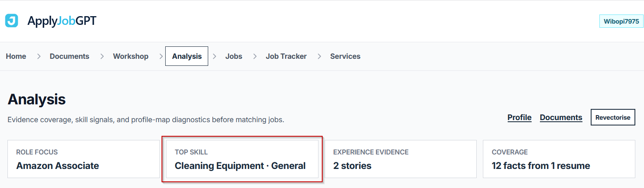Click chevron arrow between Home and Documents

39,56
